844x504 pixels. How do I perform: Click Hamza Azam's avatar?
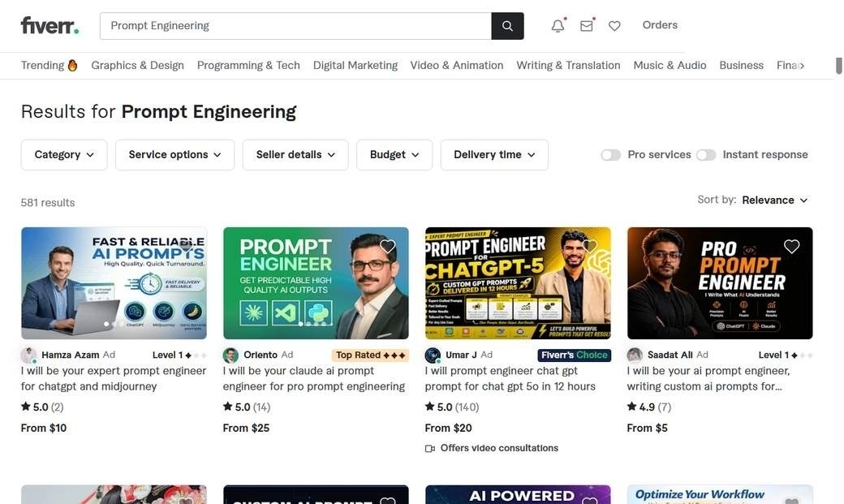tap(28, 355)
